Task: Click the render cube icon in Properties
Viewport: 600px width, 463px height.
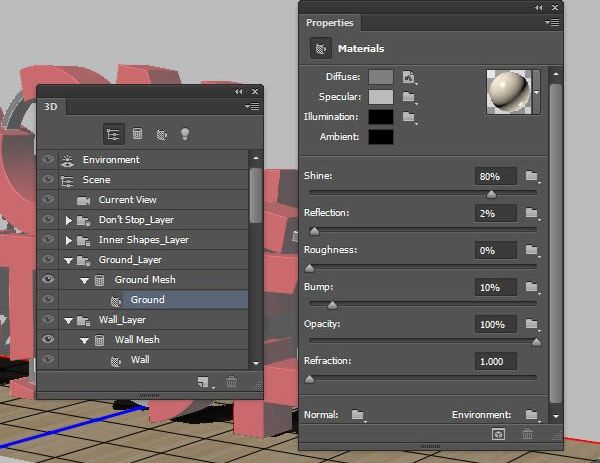Action: (x=498, y=434)
